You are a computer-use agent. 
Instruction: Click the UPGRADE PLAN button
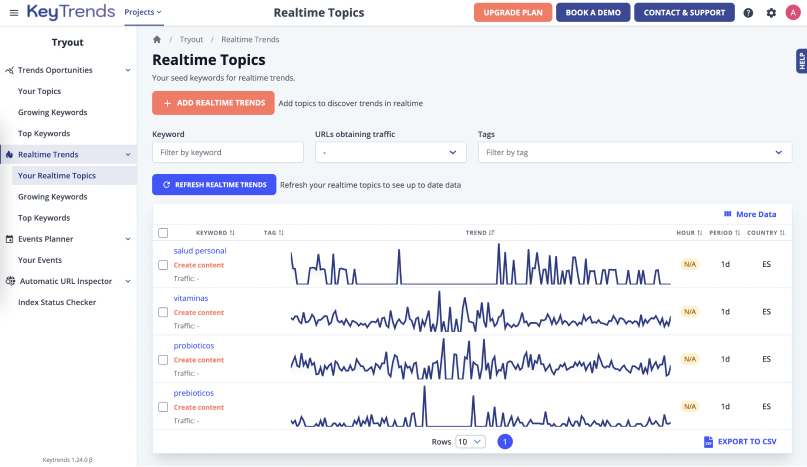point(513,12)
